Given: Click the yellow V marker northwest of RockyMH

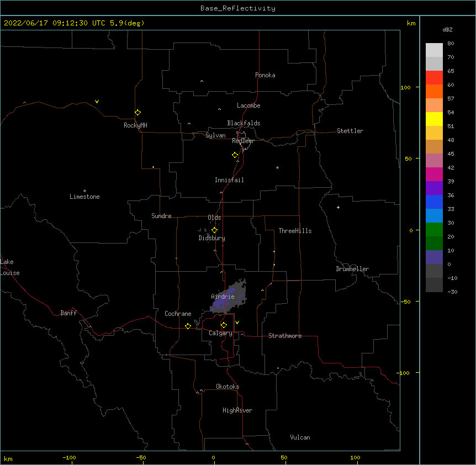Looking at the screenshot, I should point(97,102).
